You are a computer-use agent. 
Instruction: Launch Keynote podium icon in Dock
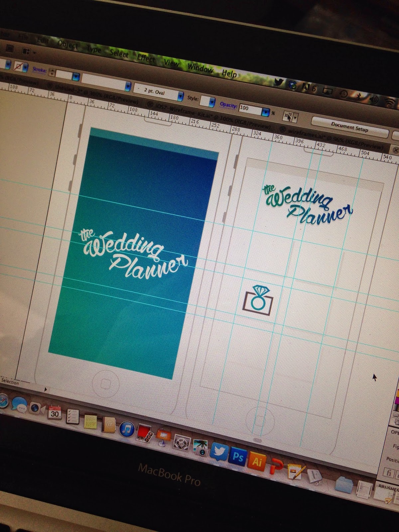[163, 438]
